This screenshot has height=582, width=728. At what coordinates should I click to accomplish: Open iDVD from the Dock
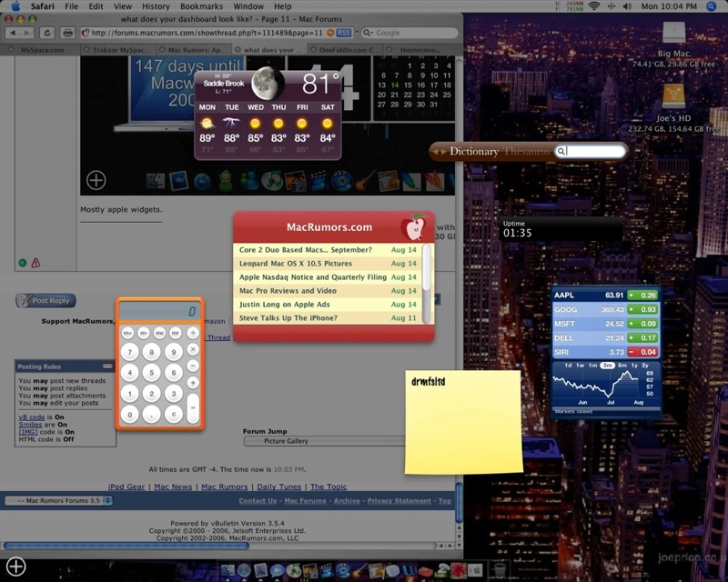pyautogui.click(x=343, y=570)
